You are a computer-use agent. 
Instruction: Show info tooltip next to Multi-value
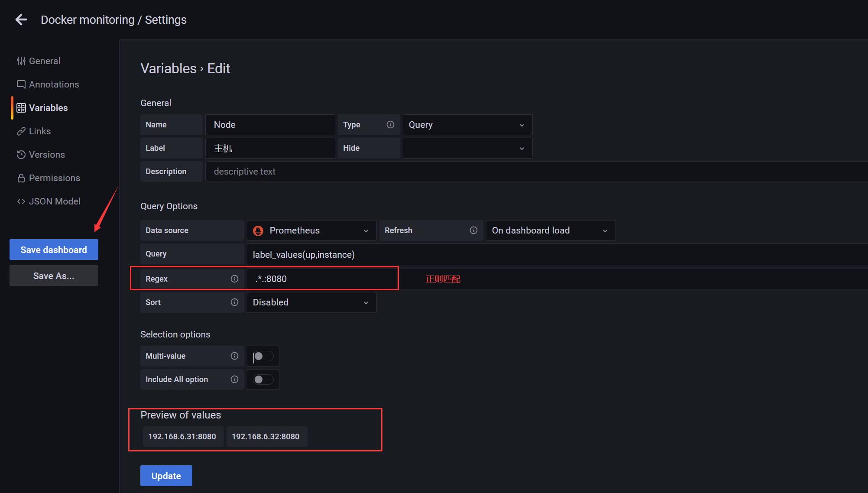tap(234, 356)
